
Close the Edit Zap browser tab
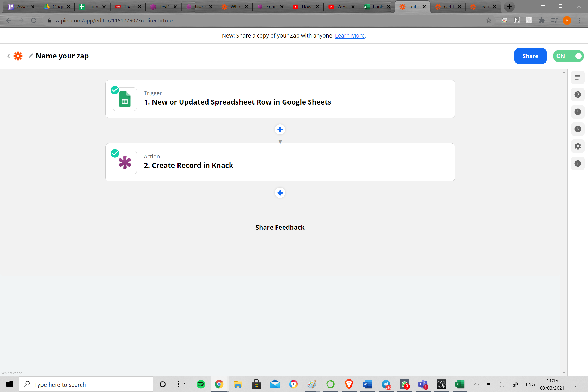pos(424,7)
